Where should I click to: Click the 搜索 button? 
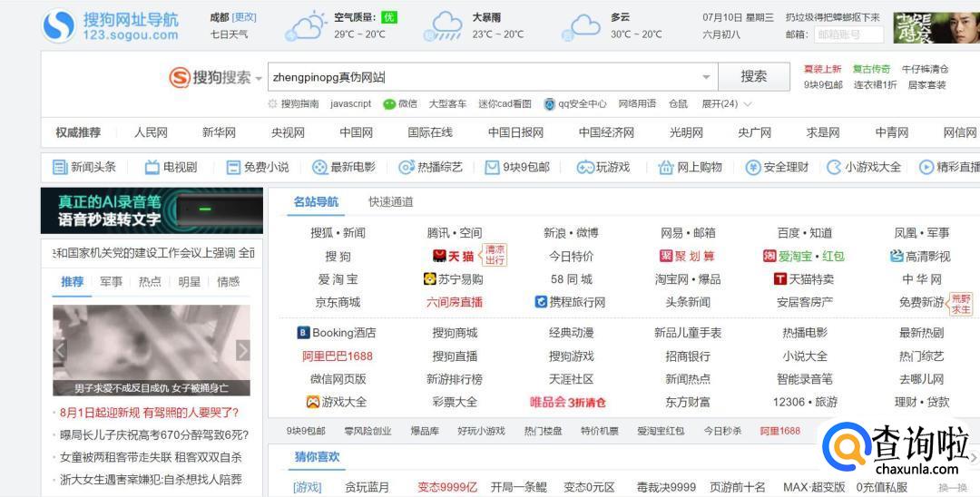point(753,77)
